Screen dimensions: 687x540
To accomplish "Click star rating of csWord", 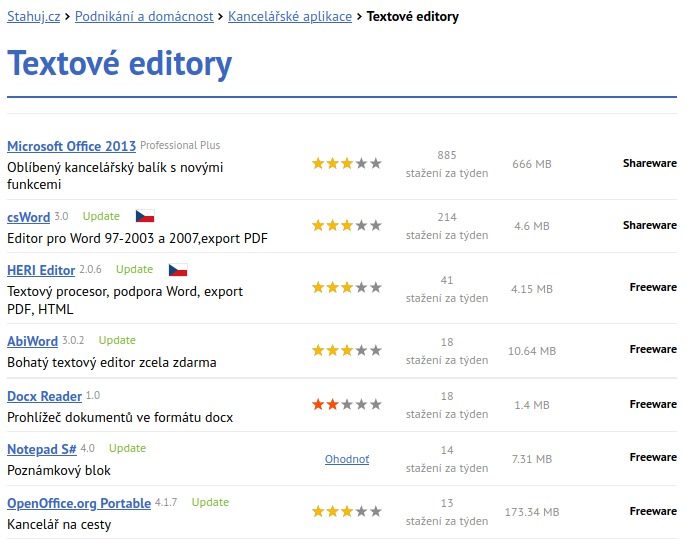I will click(x=347, y=225).
